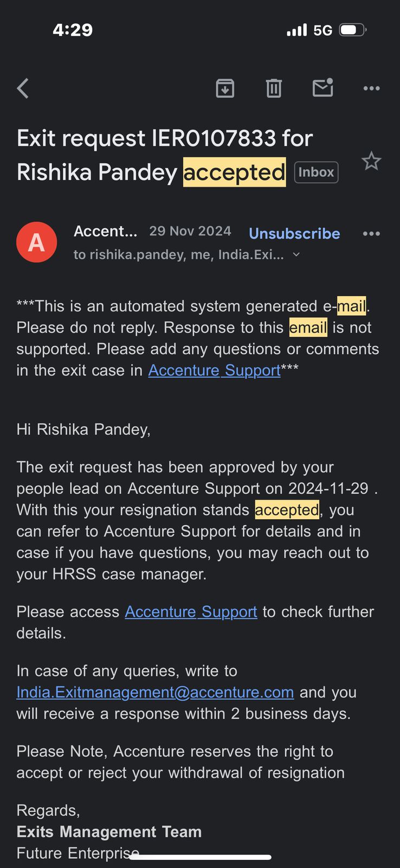Open Accenture Support link after 'Please access'
Image resolution: width=400 pixels, height=868 pixels.
coord(191,612)
